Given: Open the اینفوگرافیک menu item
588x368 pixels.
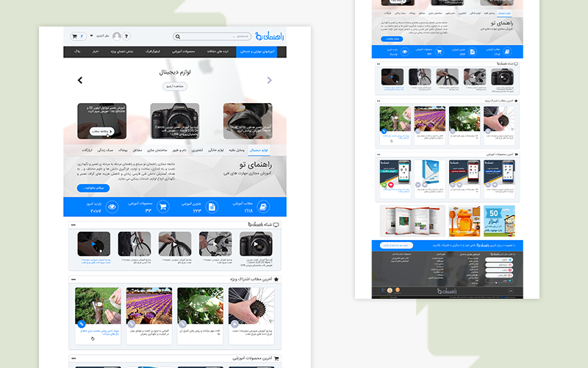Looking at the screenshot, I should (153, 52).
